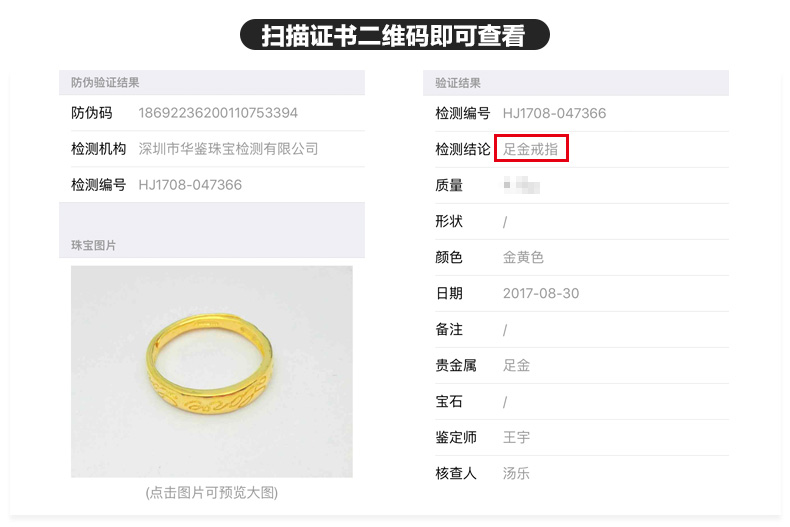The image size is (790, 527).
Task: Click the color value 金黄色
Action: click(523, 257)
